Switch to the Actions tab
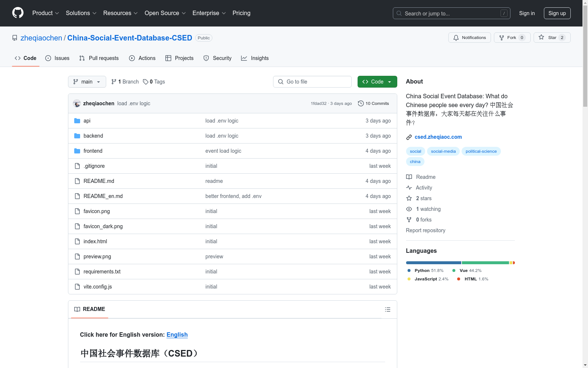Screen dimensions: 588x368 [142, 58]
